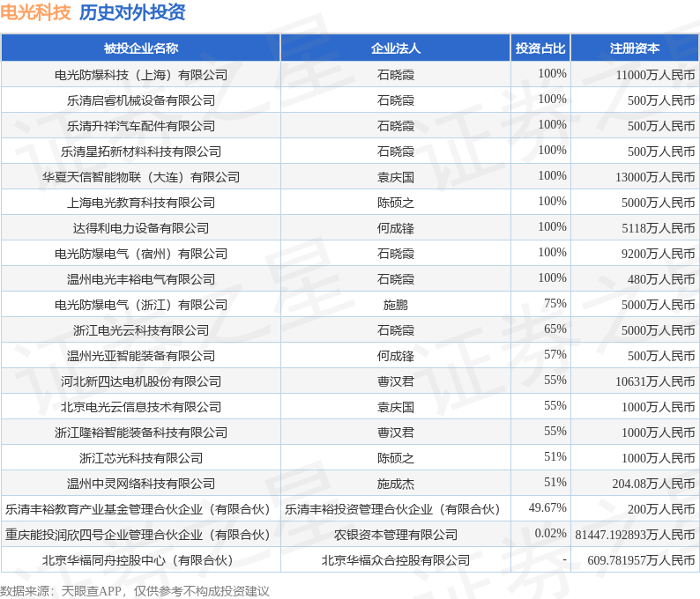This screenshot has height=599, width=700.
Task: Select 河北新四达电机股份有限公司 cell
Action: point(141,381)
